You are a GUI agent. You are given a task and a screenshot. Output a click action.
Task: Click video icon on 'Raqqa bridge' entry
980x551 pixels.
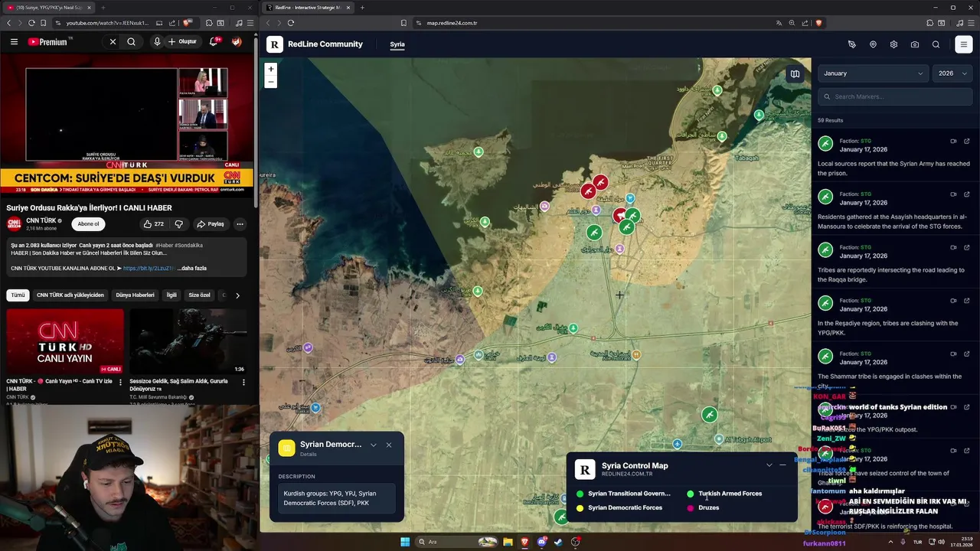click(x=953, y=247)
